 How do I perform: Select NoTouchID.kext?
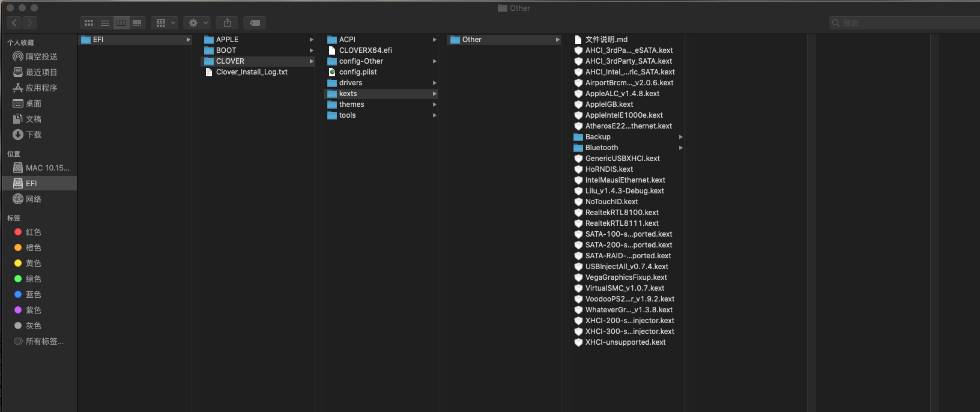[627, 202]
